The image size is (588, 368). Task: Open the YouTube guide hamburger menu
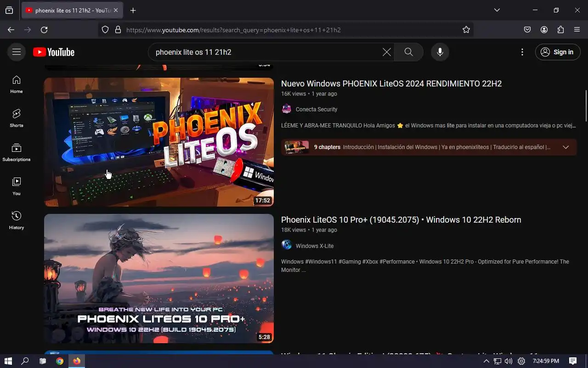[x=17, y=52]
